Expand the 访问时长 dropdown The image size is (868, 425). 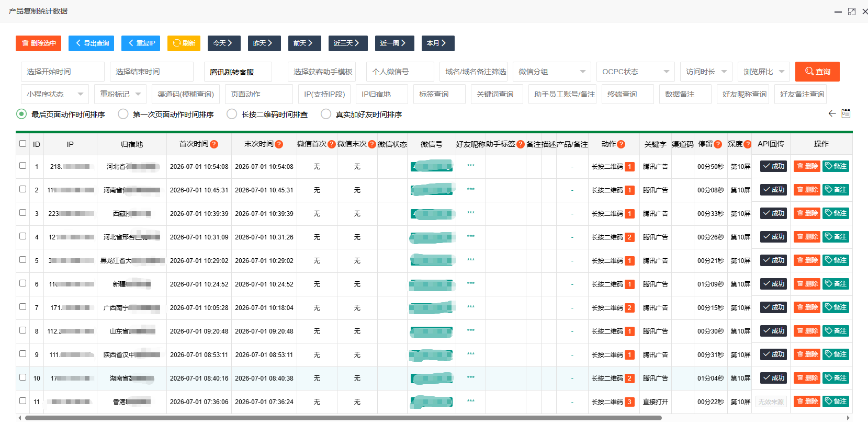click(x=706, y=72)
